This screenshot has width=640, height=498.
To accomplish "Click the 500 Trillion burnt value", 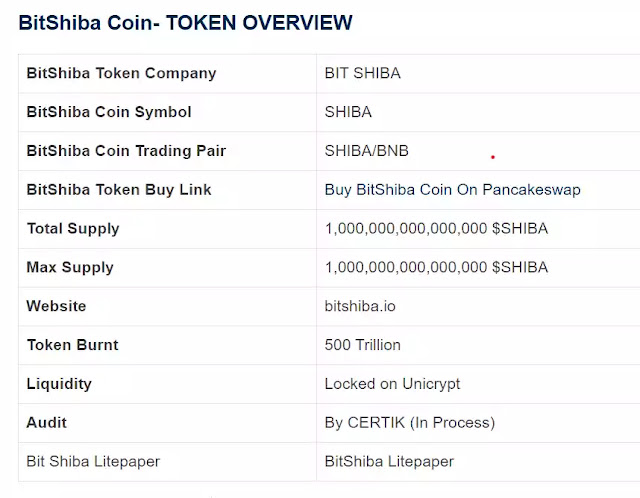I will coord(362,345).
